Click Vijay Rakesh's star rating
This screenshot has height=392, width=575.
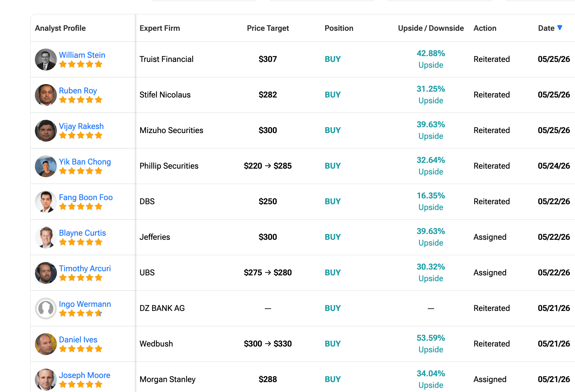pyautogui.click(x=81, y=135)
